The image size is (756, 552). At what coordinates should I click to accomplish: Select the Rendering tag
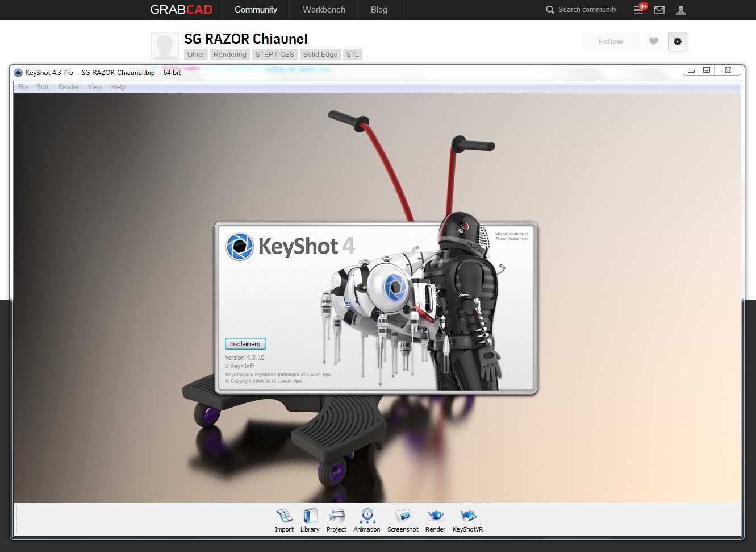pyautogui.click(x=230, y=55)
